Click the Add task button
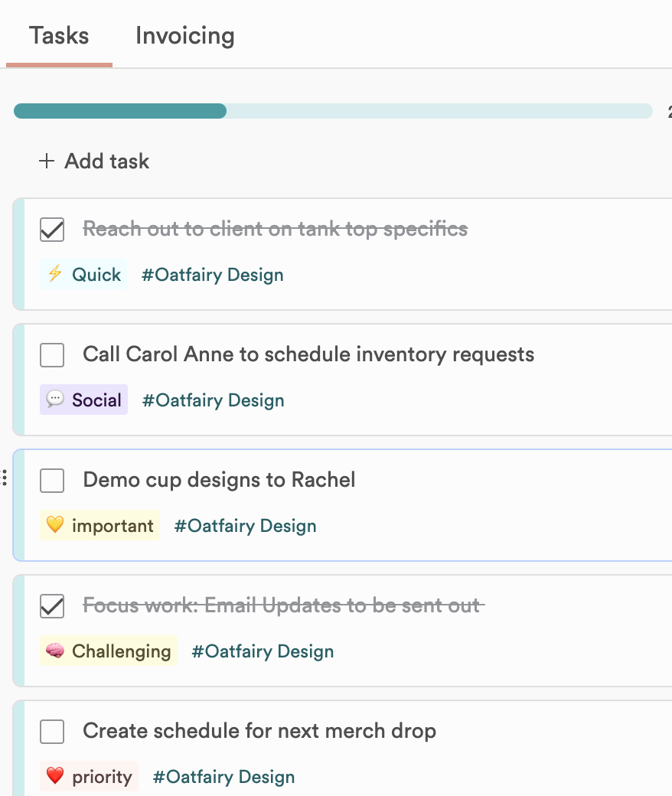 point(94,161)
